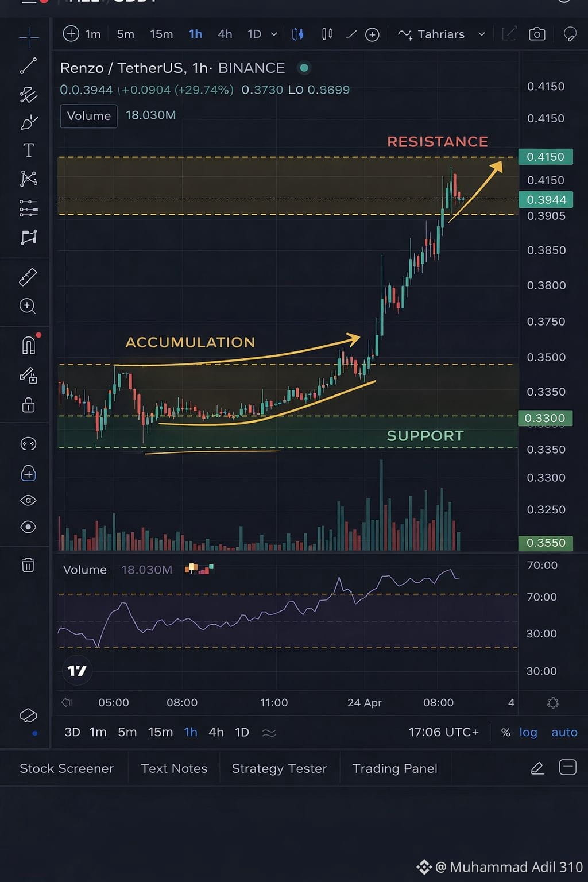Click the TradingView logo on chart
The height and width of the screenshot is (882, 588).
(77, 670)
